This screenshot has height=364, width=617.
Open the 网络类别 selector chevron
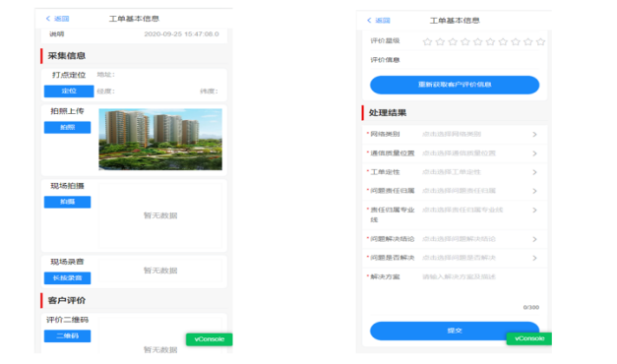click(x=534, y=135)
